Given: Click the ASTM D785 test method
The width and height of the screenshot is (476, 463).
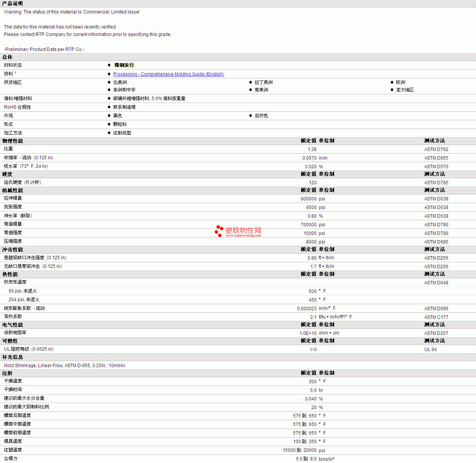Looking at the screenshot, I should (436, 183).
